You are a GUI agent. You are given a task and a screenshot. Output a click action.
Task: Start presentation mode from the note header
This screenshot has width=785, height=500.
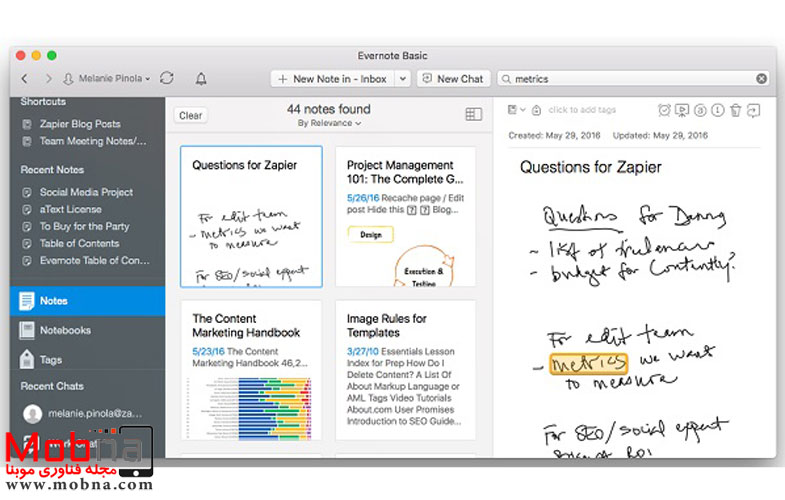(683, 110)
